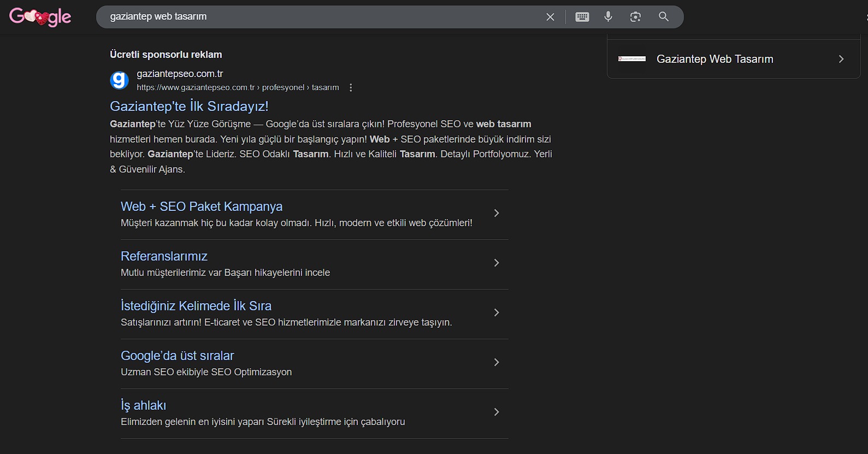Screen dimensions: 868x454
Task: Open search by image lens icon
Action: [x=635, y=17]
